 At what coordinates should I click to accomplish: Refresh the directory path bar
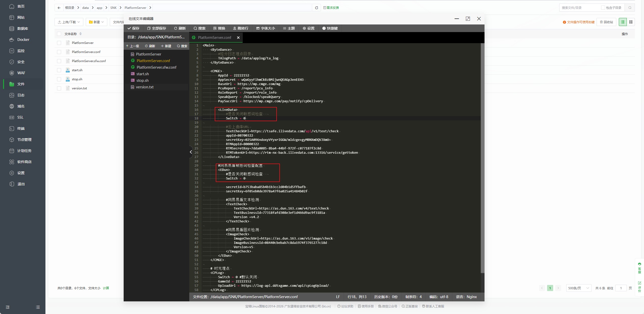click(316, 8)
